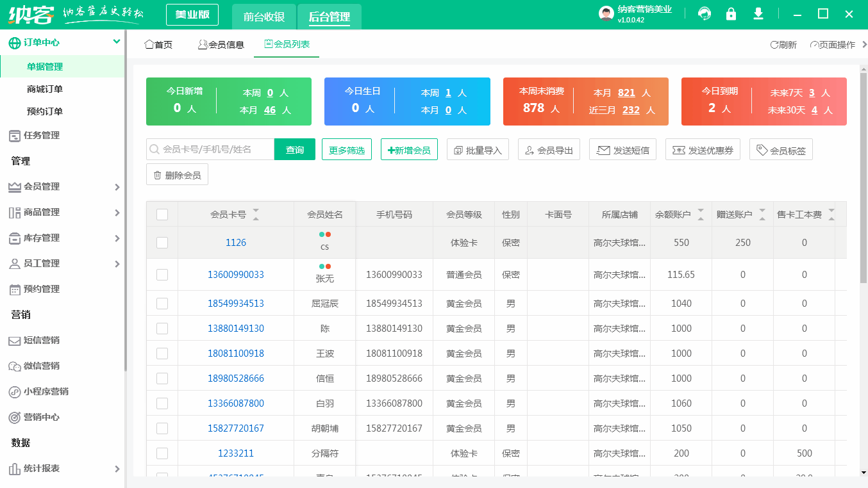This screenshot has height=488, width=868.
Task: Open 小程序营销 in the sidebar
Action: point(45,391)
